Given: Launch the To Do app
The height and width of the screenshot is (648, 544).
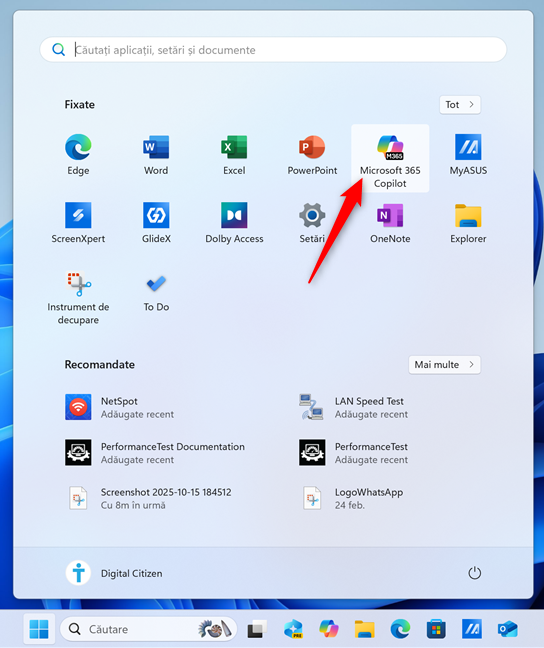Looking at the screenshot, I should click(x=156, y=293).
